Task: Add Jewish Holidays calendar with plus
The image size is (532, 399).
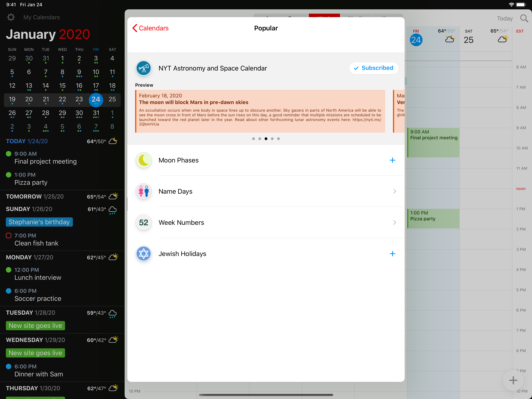Action: tap(392, 254)
